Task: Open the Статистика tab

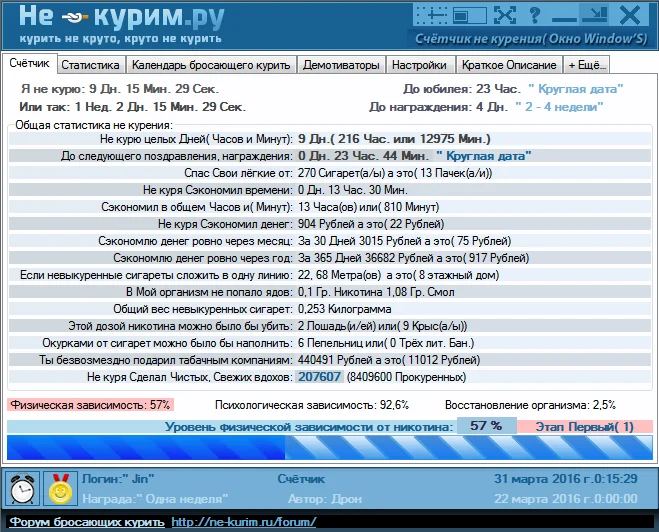Action: tap(90, 65)
